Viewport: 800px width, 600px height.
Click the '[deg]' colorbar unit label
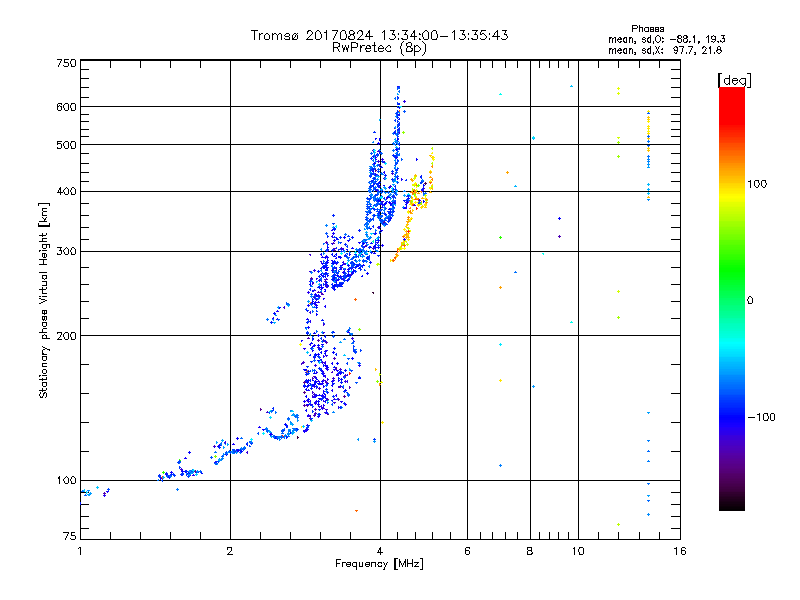734,80
